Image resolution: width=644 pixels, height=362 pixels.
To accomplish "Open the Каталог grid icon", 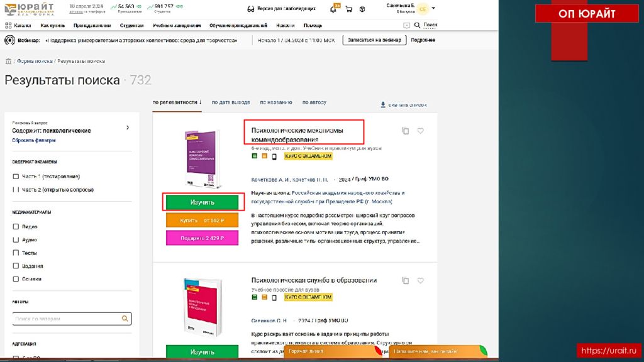I will [8, 25].
